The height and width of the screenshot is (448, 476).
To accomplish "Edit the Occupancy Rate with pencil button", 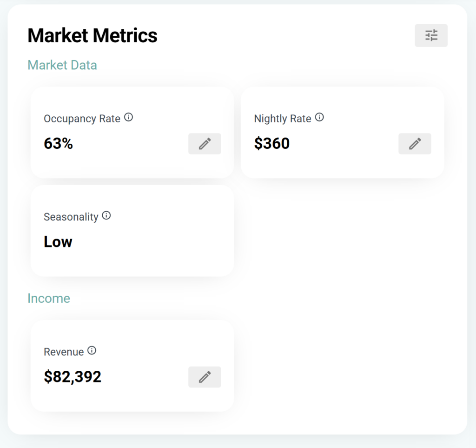I will [205, 144].
